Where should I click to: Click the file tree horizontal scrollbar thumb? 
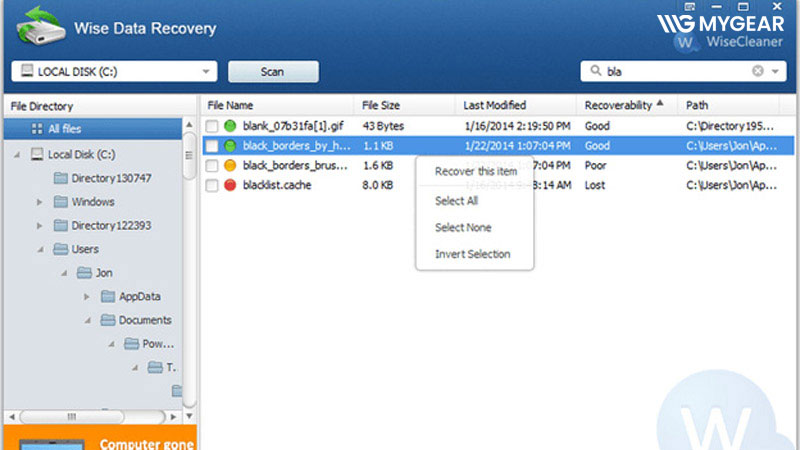[x=70, y=415]
